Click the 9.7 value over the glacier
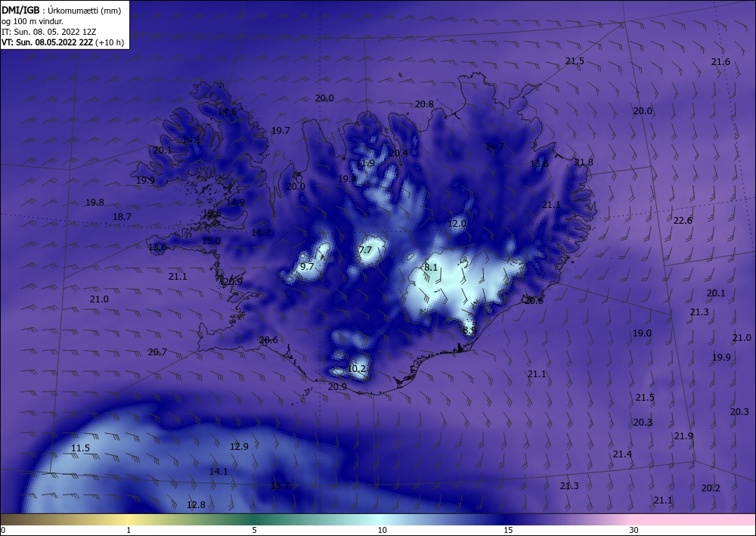Viewport: 756px width, 536px height. pyautogui.click(x=307, y=267)
